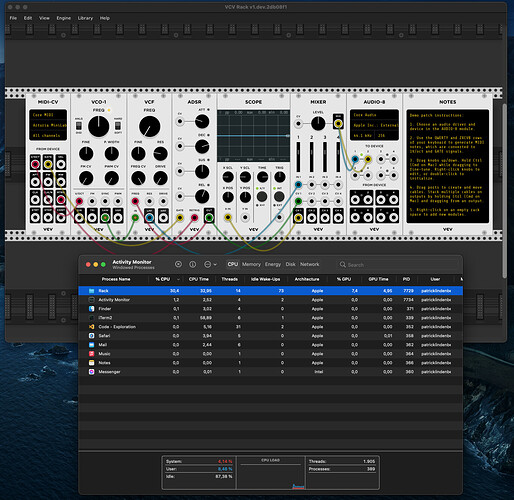Screen dimensions: 514x500
Task: Open the Library menu in VCV Rack
Action: click(x=85, y=18)
